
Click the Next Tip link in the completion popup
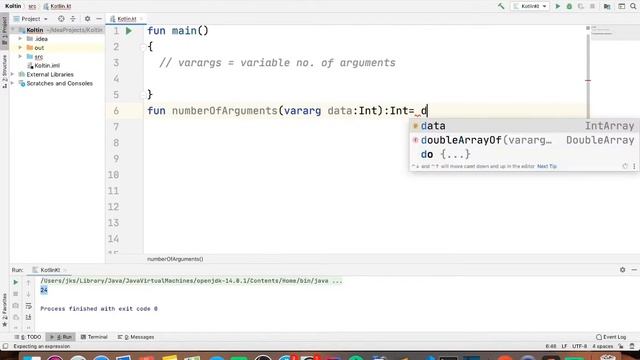click(547, 166)
